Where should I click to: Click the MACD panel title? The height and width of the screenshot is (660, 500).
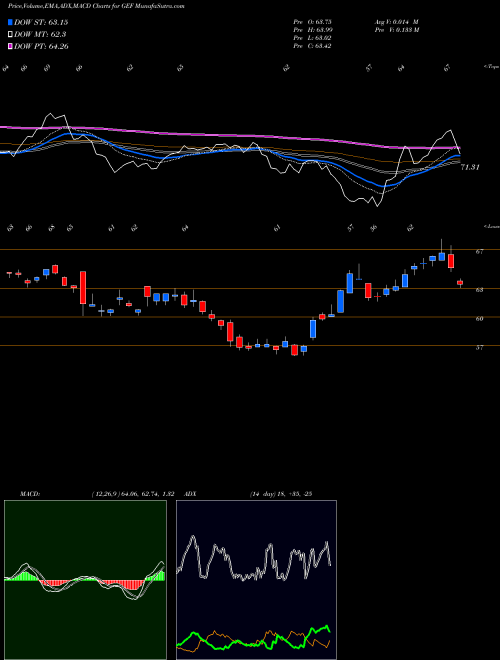30,494
